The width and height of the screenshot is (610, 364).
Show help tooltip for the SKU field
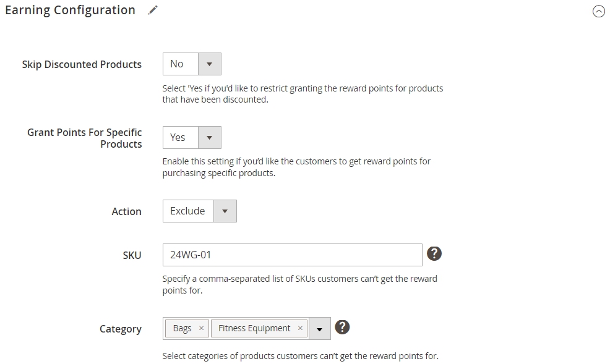tap(434, 253)
